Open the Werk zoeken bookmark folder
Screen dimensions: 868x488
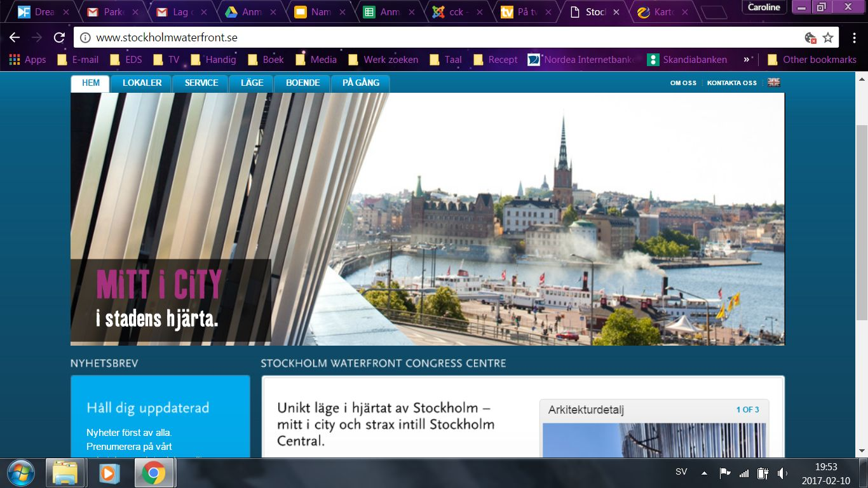[383, 60]
